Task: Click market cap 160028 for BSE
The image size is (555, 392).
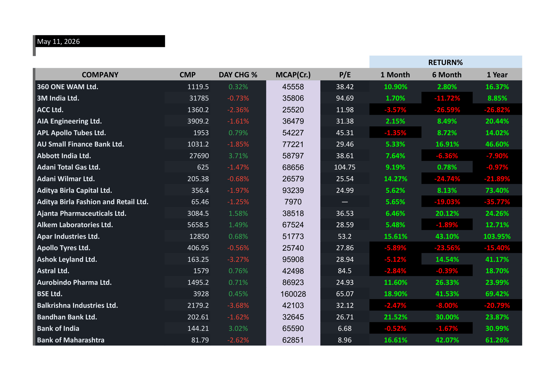Action: tap(293, 294)
